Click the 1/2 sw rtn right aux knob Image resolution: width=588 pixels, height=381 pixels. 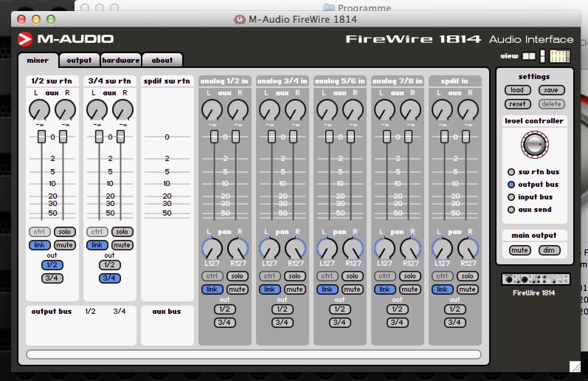tap(65, 110)
